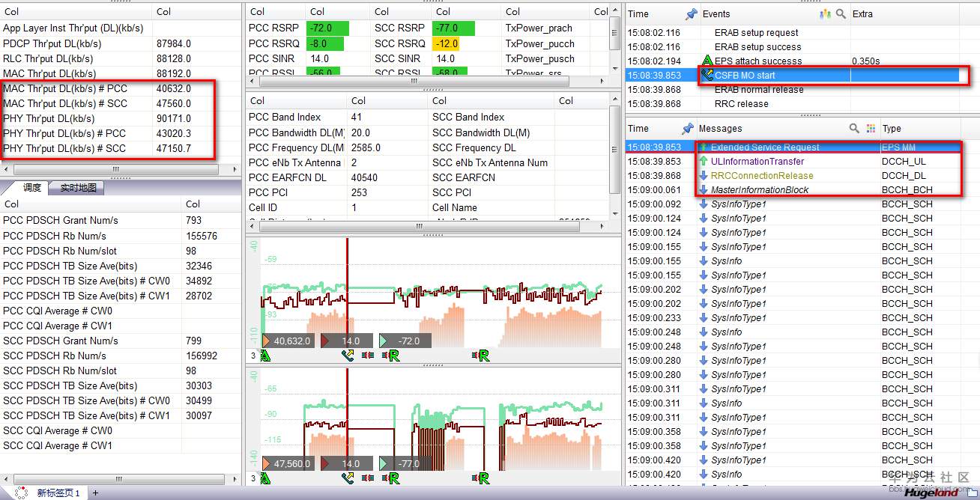Click the CSFB phone marker under upper chart
Screen dimensions: 980x500
(x=348, y=356)
